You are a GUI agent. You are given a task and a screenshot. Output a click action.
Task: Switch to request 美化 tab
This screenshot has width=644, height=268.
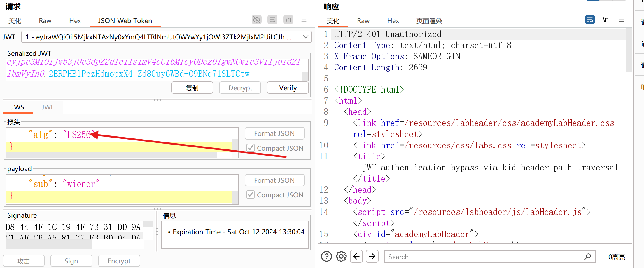[15, 21]
